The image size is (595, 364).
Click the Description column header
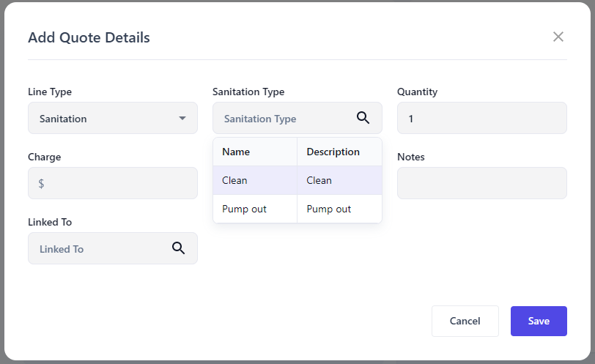[333, 152]
